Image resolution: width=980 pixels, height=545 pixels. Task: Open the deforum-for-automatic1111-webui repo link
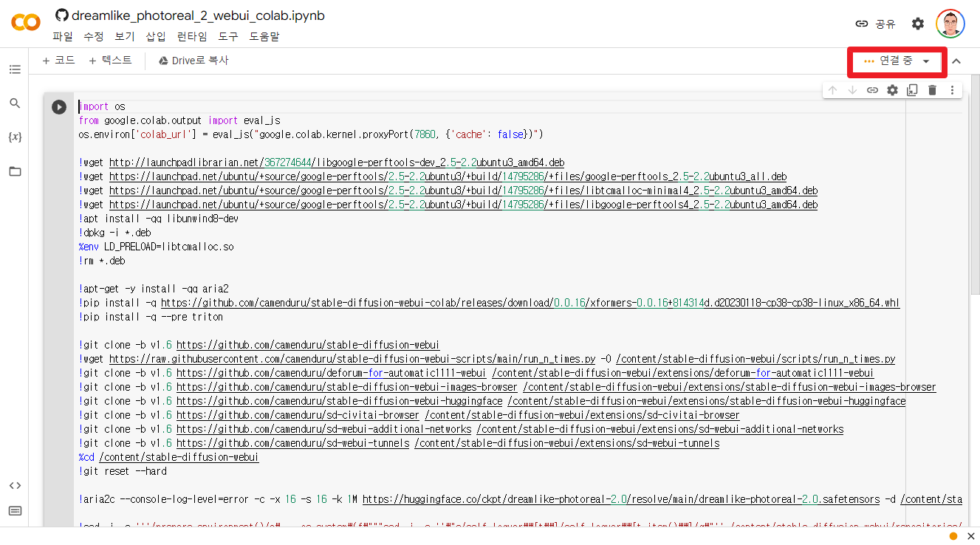point(331,373)
